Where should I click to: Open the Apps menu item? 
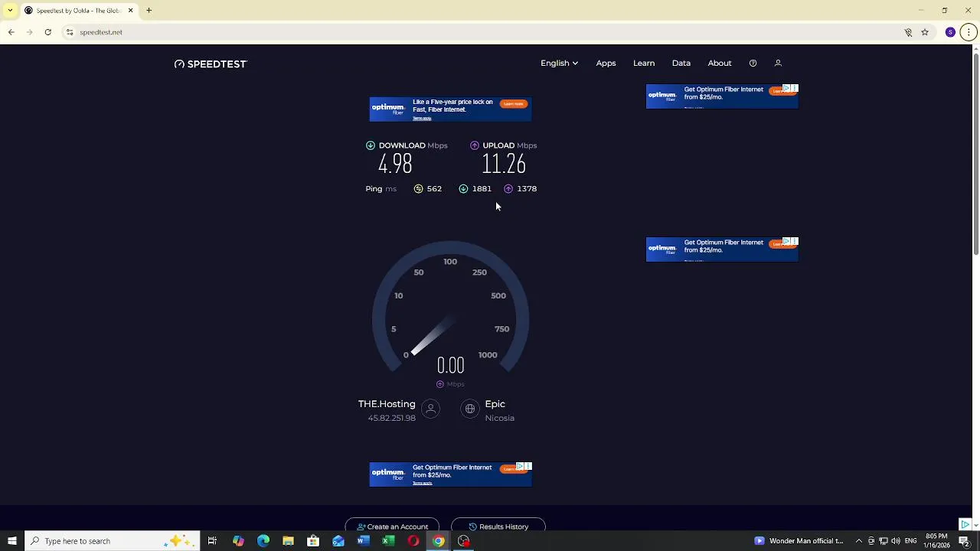[x=606, y=64]
